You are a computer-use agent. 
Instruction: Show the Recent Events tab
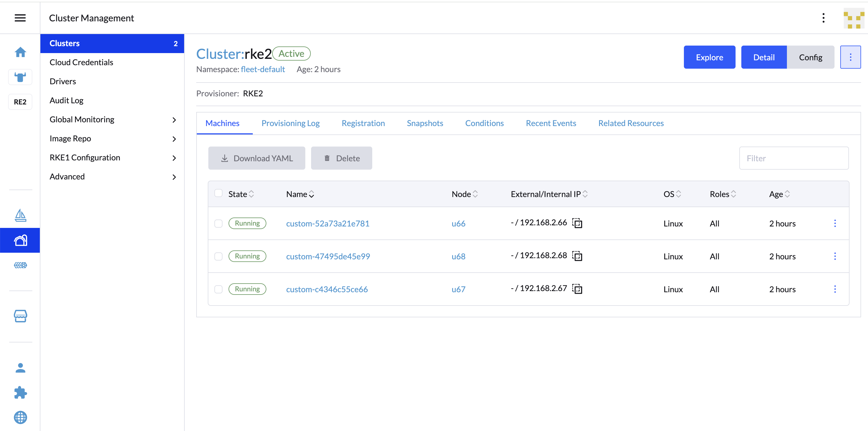(551, 123)
